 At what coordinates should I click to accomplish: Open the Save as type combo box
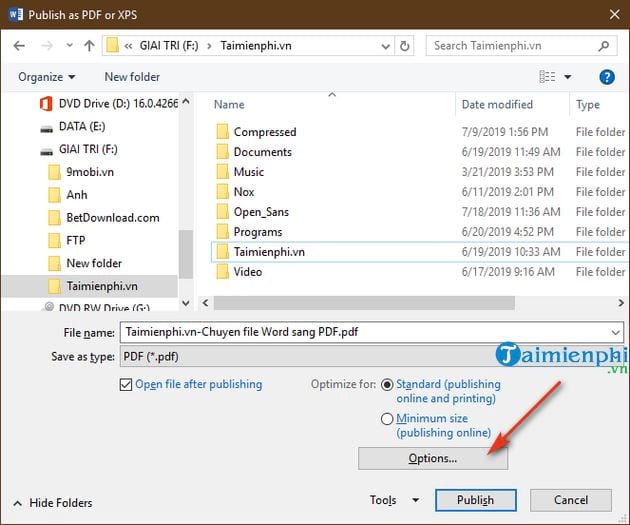pyautogui.click(x=372, y=357)
